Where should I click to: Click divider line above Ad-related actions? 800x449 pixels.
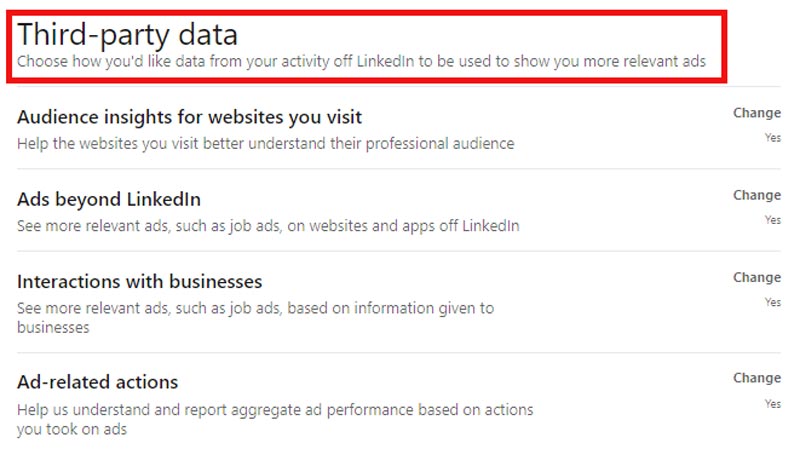(400, 353)
